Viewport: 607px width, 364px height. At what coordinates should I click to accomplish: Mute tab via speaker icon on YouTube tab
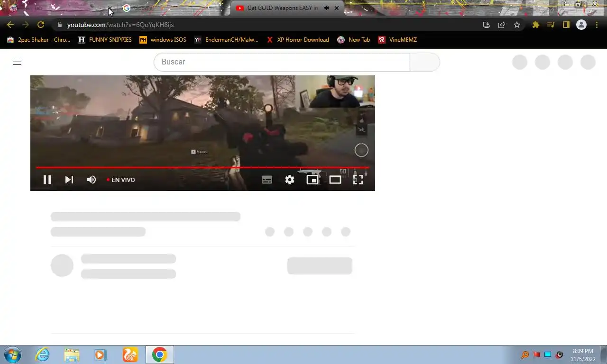pyautogui.click(x=327, y=8)
